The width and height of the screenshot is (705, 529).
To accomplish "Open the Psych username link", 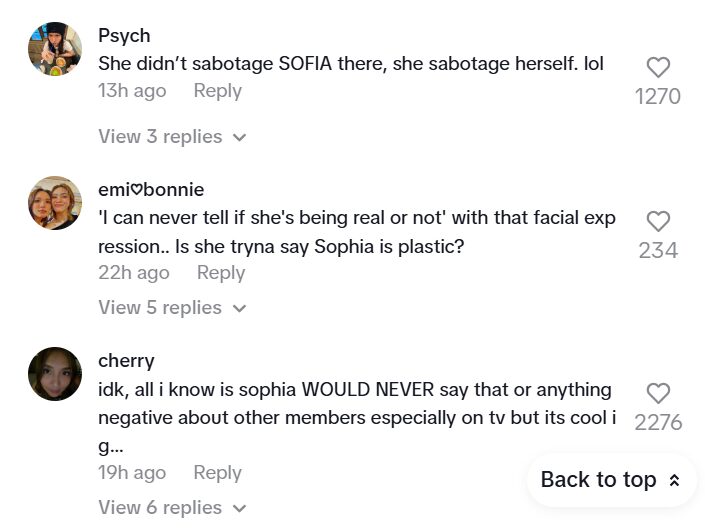I will [x=124, y=36].
